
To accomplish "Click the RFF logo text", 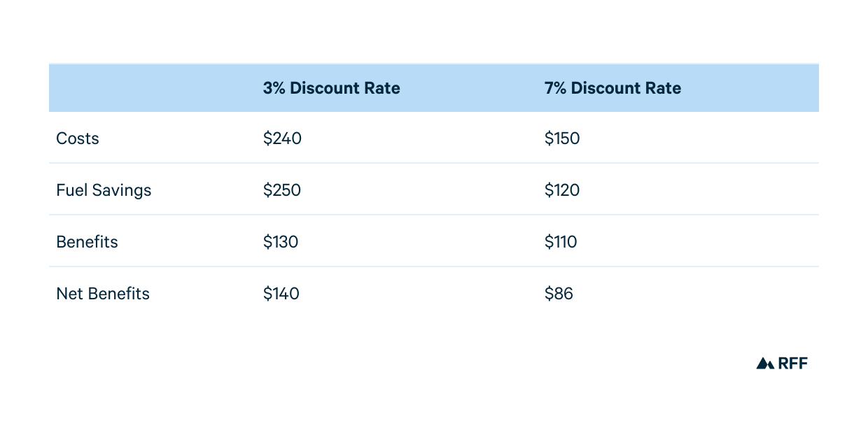I will 792,363.
